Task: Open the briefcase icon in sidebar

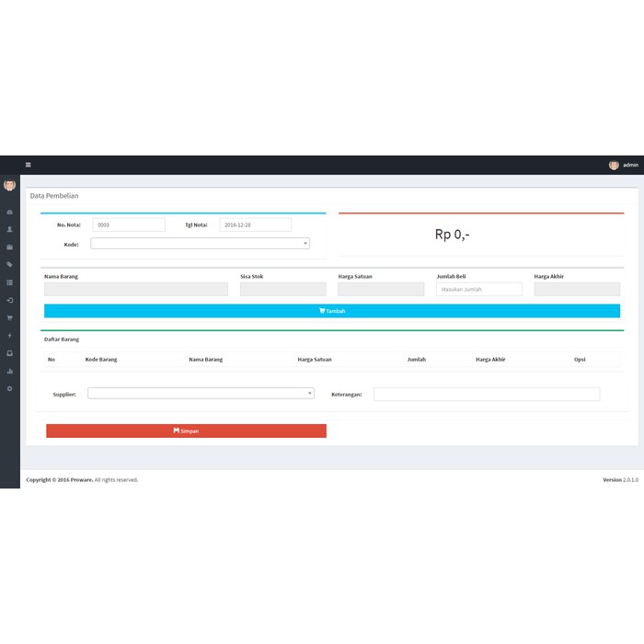Action: (10, 247)
